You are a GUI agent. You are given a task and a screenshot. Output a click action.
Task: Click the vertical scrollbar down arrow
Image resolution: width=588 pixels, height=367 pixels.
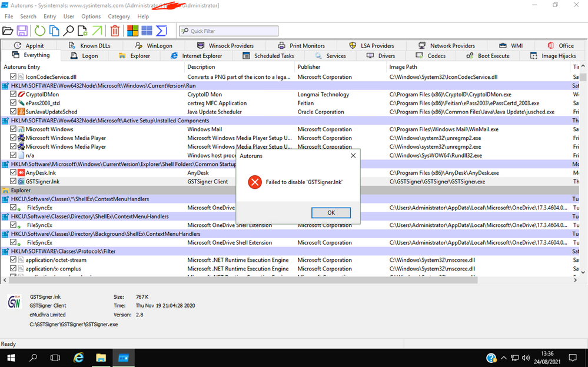click(x=583, y=272)
